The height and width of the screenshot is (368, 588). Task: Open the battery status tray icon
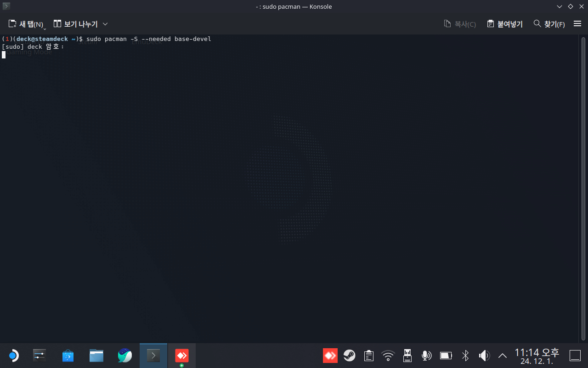click(446, 356)
